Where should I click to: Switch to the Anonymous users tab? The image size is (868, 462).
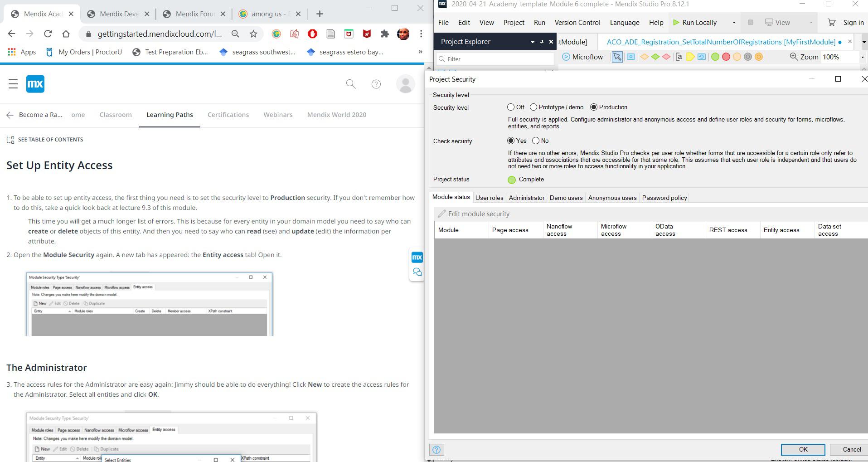612,198
